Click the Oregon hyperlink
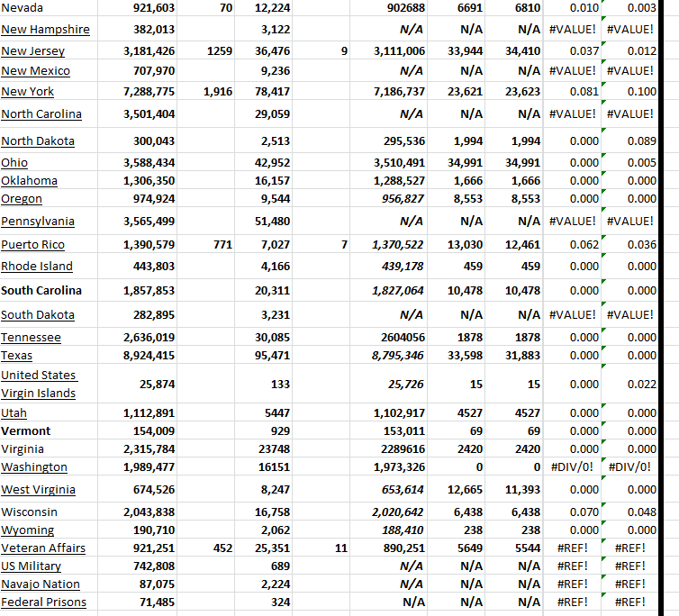679x616 pixels. pos(22,199)
